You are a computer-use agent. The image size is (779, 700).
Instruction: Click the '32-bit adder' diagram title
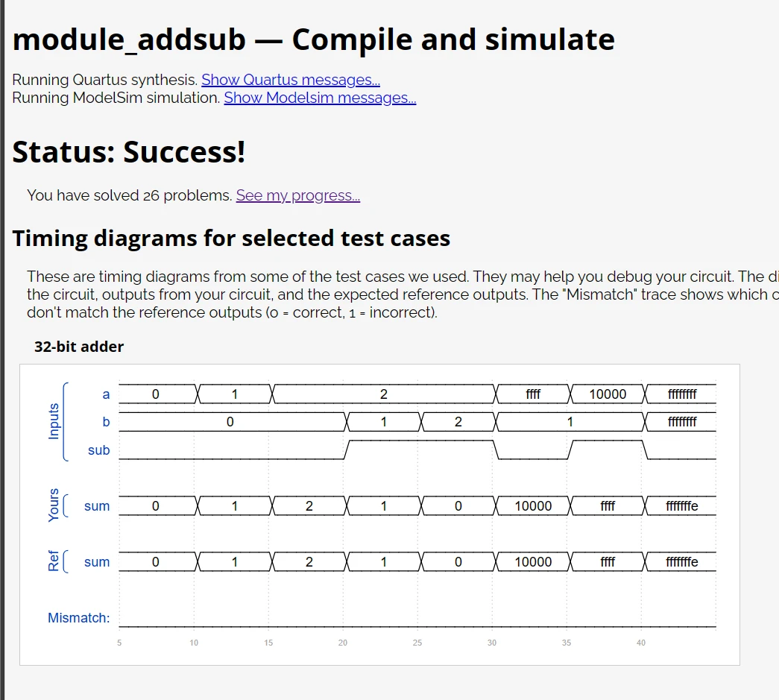(79, 347)
